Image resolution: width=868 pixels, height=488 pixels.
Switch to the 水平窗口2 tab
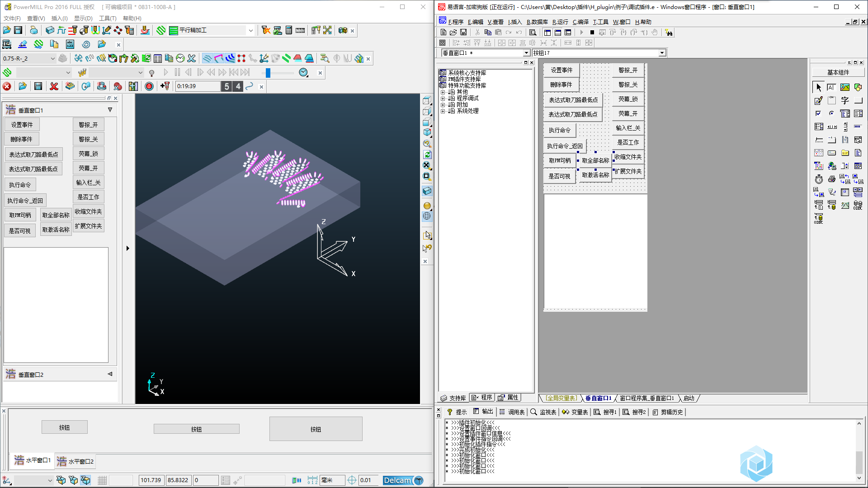tap(75, 461)
